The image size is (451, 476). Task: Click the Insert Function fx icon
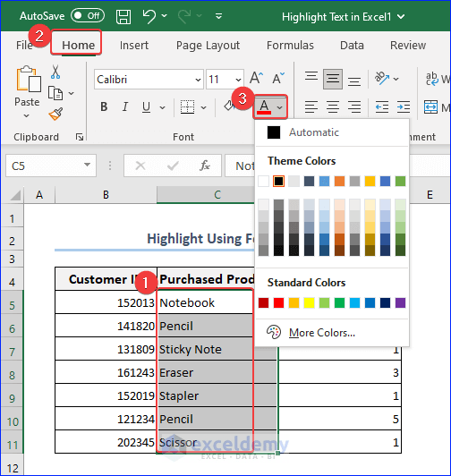[x=205, y=166]
